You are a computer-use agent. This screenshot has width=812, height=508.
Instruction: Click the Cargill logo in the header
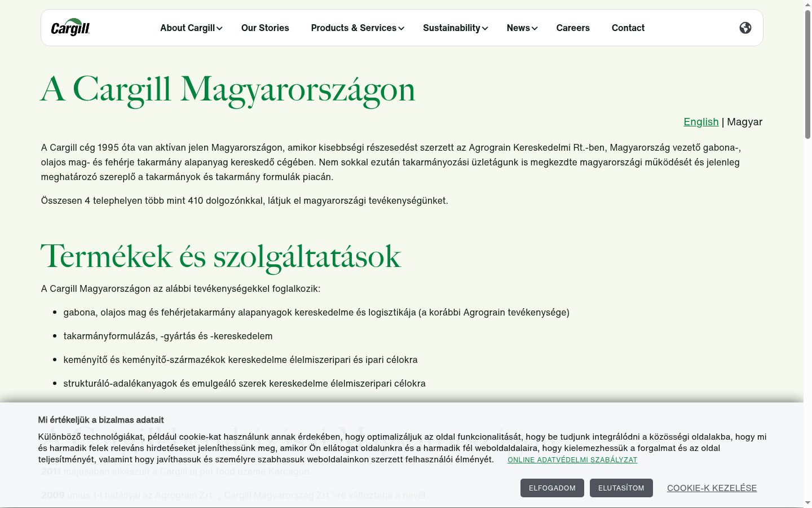[x=70, y=28]
